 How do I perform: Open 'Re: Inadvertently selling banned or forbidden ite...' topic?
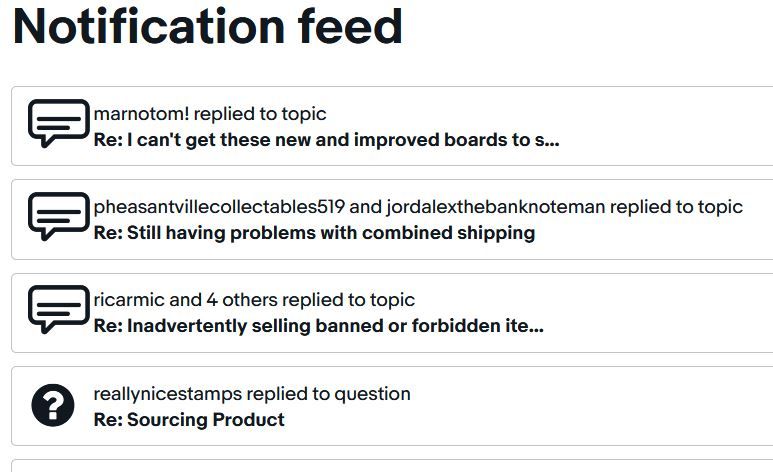click(318, 326)
